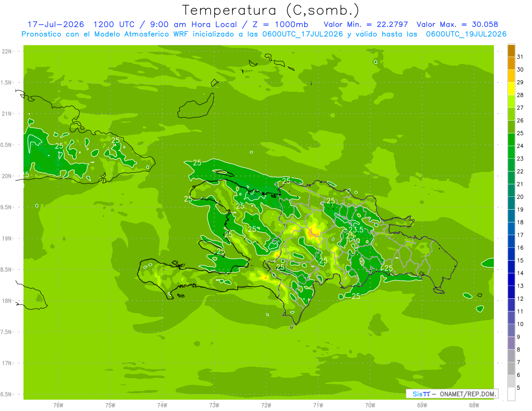This screenshot has width=532, height=411.
Task: Click the "SisTT – ONAMET/REP.DOM." label
Action: pyautogui.click(x=452, y=394)
